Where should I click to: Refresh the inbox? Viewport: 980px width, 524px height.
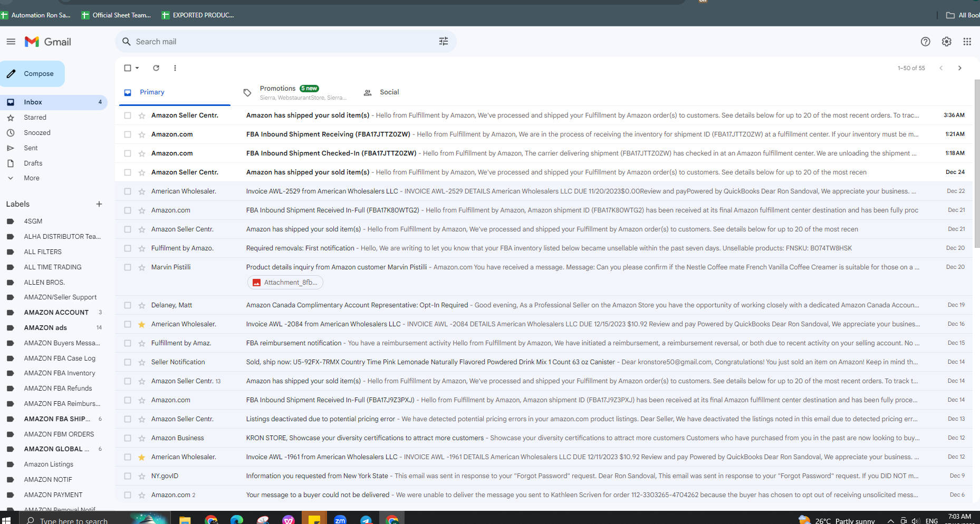click(156, 68)
